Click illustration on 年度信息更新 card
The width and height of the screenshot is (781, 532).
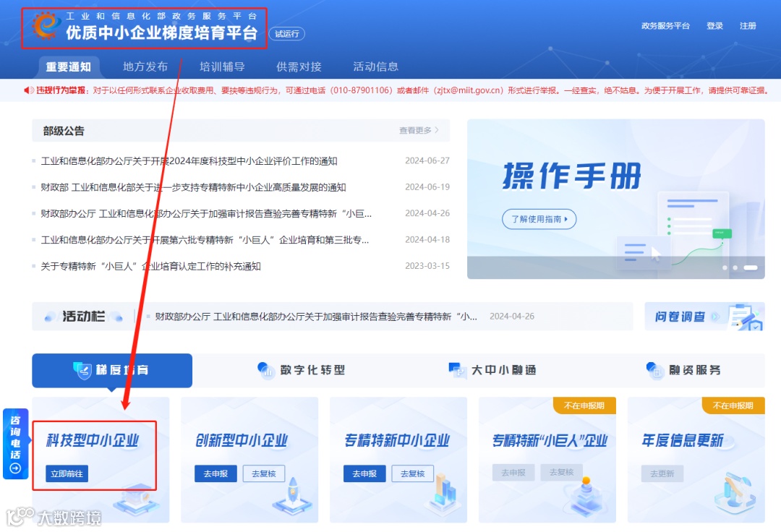[x=735, y=494]
